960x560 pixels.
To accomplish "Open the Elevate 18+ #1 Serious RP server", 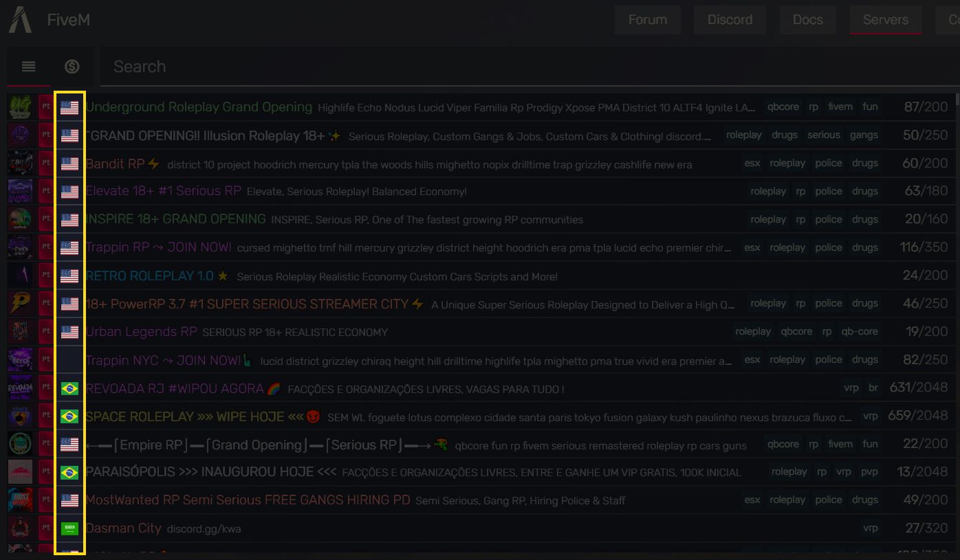I will pyautogui.click(x=164, y=191).
